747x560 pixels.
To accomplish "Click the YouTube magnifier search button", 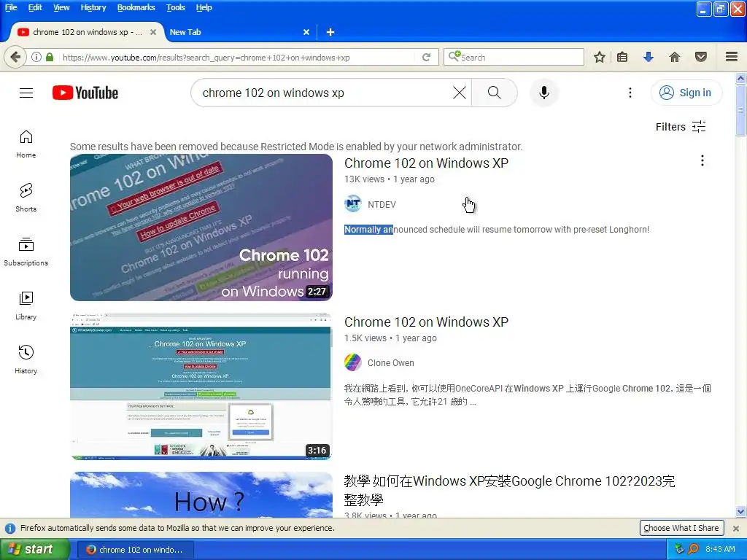I will click(x=495, y=93).
